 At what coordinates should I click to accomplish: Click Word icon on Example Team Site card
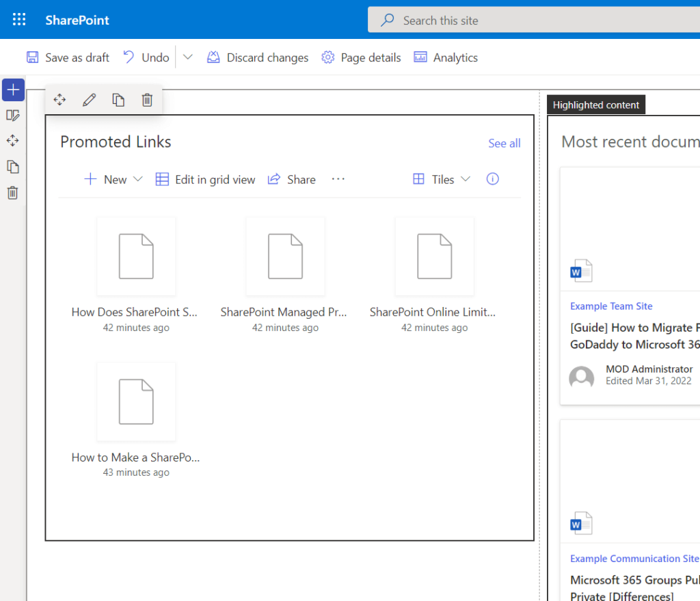pos(581,271)
